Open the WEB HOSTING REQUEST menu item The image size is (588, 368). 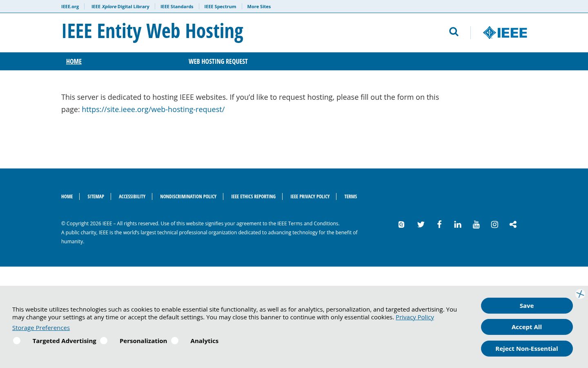[218, 61]
